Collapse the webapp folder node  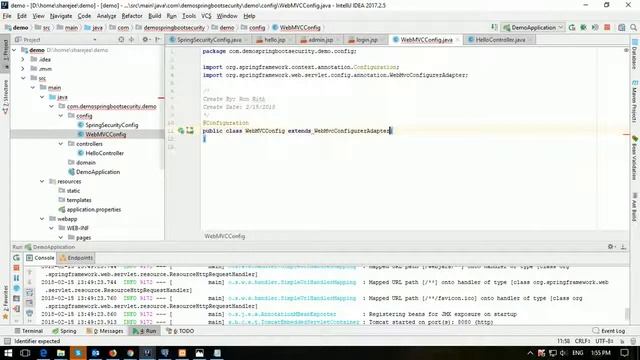(x=42, y=219)
